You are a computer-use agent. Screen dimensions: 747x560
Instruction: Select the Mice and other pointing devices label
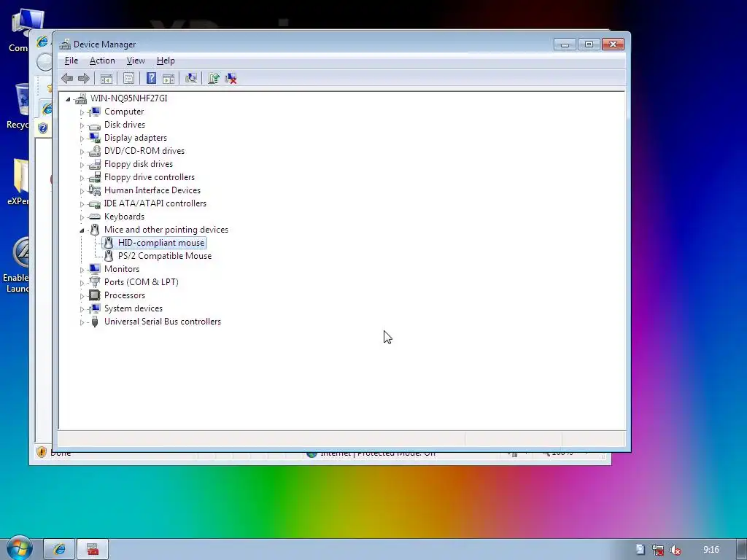pos(166,230)
